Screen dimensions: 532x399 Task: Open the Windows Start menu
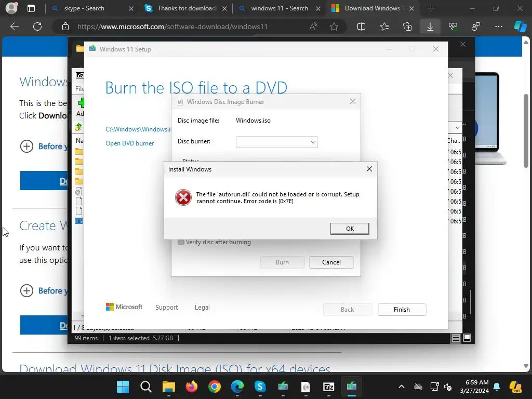[x=123, y=387]
